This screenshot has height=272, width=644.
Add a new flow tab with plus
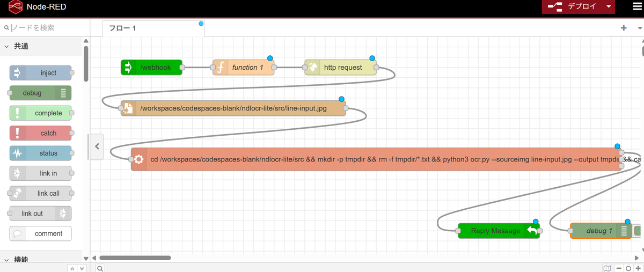point(624,28)
